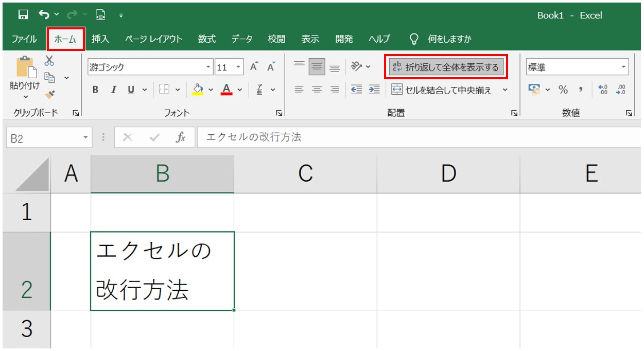Viewport: 644px width, 351px height.
Task: Open the 游ゴシック font name dropdown
Action: point(208,67)
